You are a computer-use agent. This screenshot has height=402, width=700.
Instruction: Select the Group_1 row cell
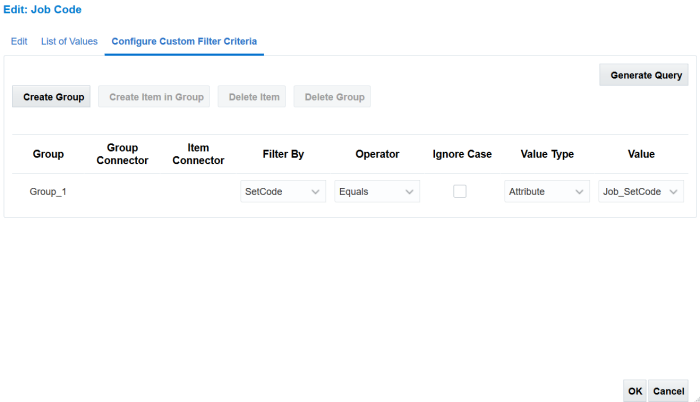pyautogui.click(x=48, y=191)
